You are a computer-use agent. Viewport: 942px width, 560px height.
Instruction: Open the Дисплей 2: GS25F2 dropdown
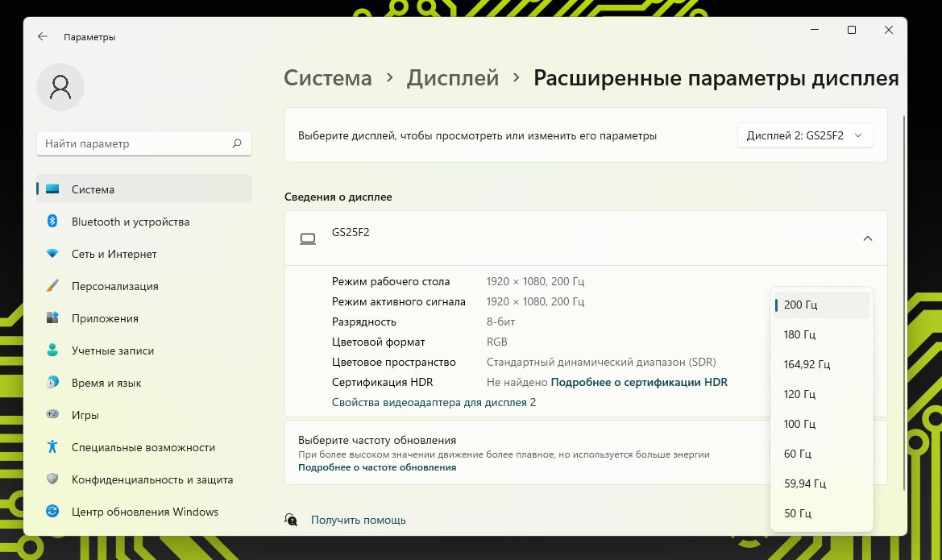point(805,135)
